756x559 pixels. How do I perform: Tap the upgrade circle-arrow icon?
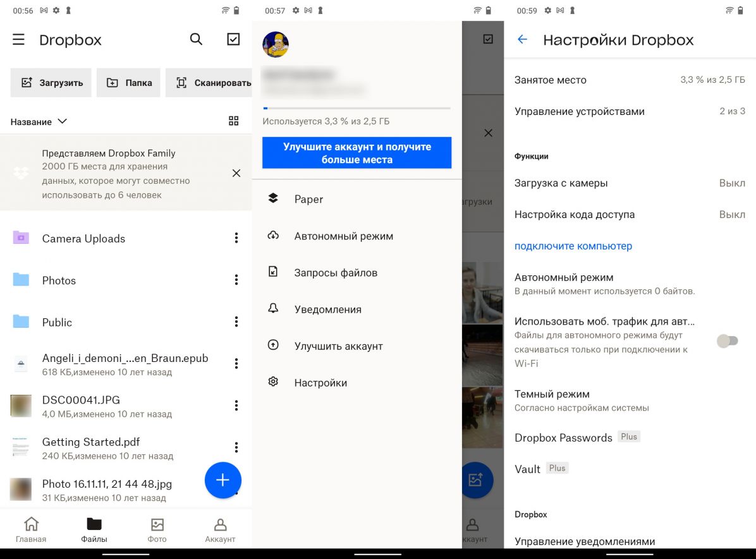click(273, 345)
